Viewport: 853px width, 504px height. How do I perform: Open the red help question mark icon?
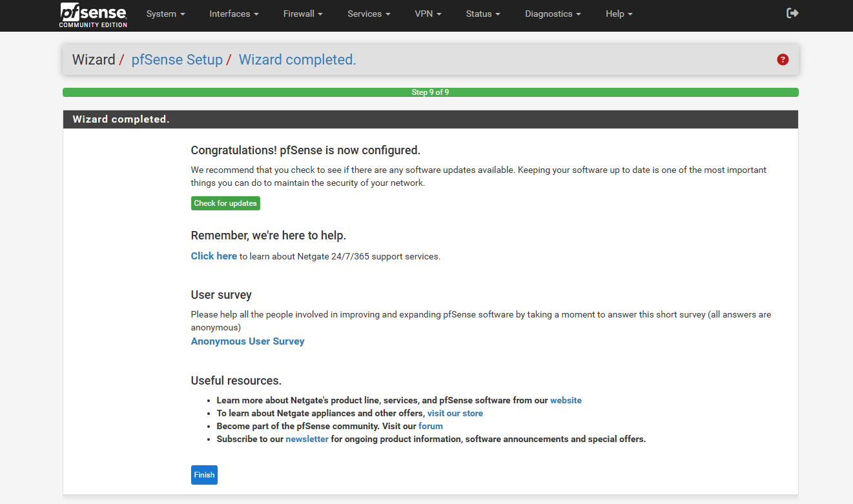click(x=783, y=60)
